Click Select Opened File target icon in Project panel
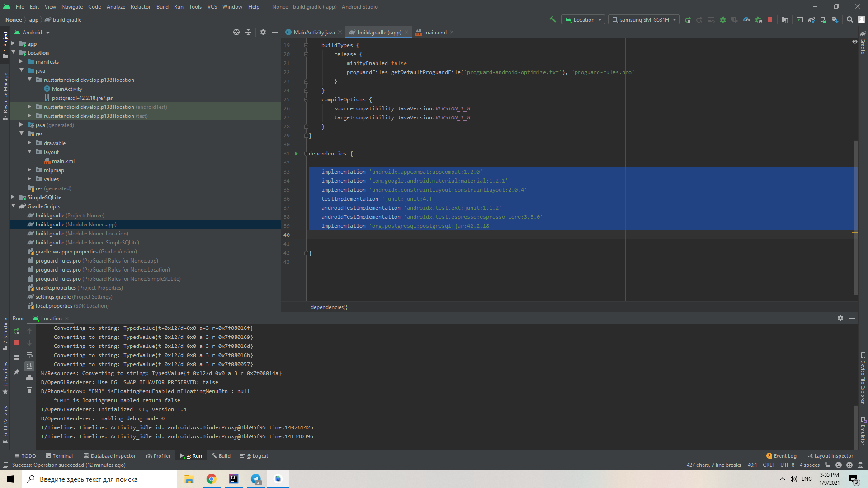Image resolution: width=868 pixels, height=488 pixels. point(236,32)
